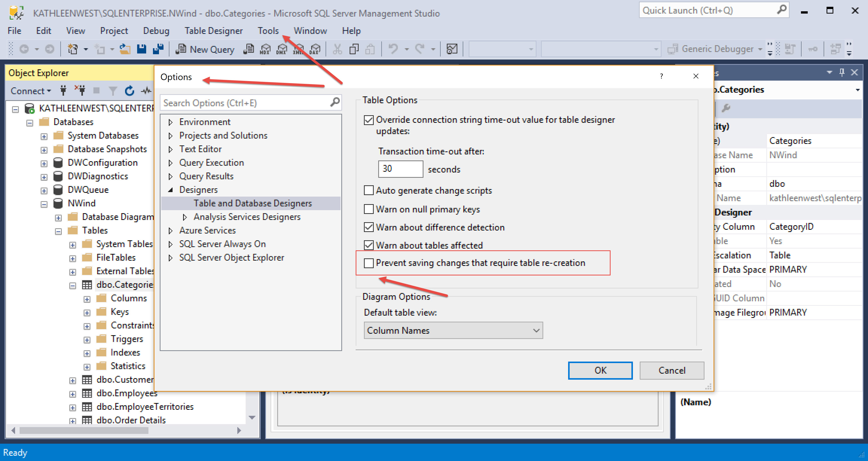Click the activity pulse icon in Object Explorer
868x461 pixels.
(x=146, y=91)
